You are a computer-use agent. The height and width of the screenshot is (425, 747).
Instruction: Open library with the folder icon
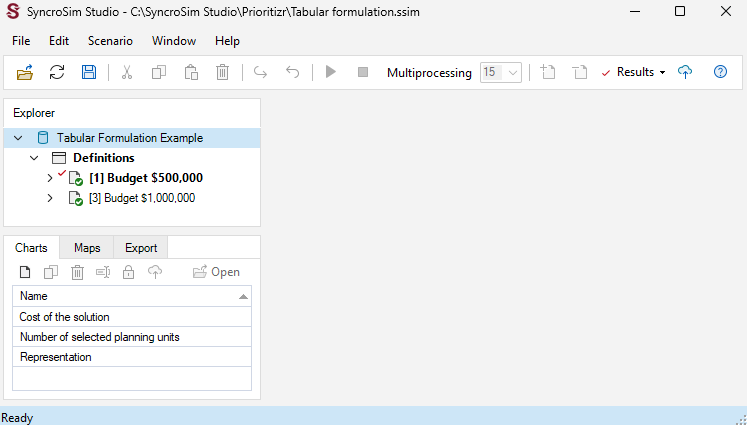[x=25, y=72]
